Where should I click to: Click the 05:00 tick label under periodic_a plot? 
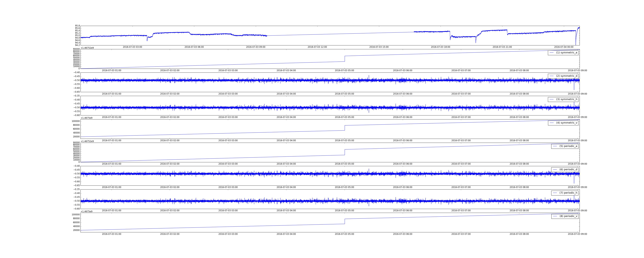[x=345, y=164]
